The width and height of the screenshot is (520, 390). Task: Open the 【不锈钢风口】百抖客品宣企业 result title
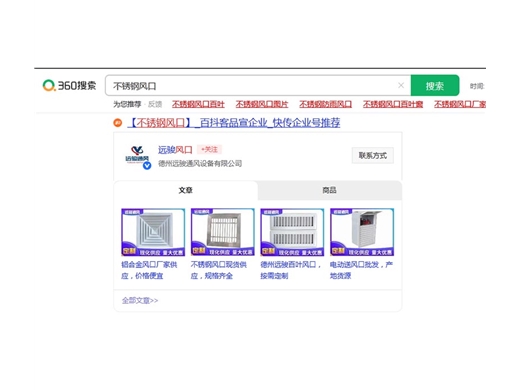234,123
